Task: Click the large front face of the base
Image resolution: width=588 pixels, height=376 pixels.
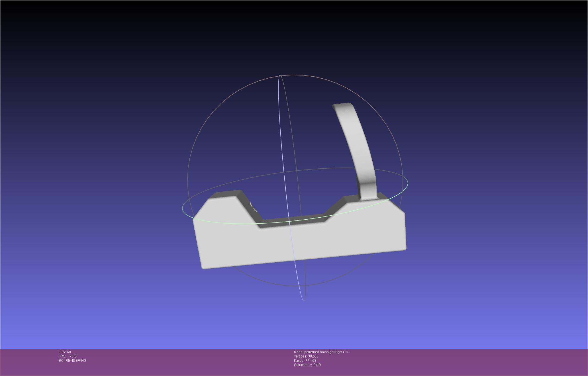Action: tap(302, 242)
